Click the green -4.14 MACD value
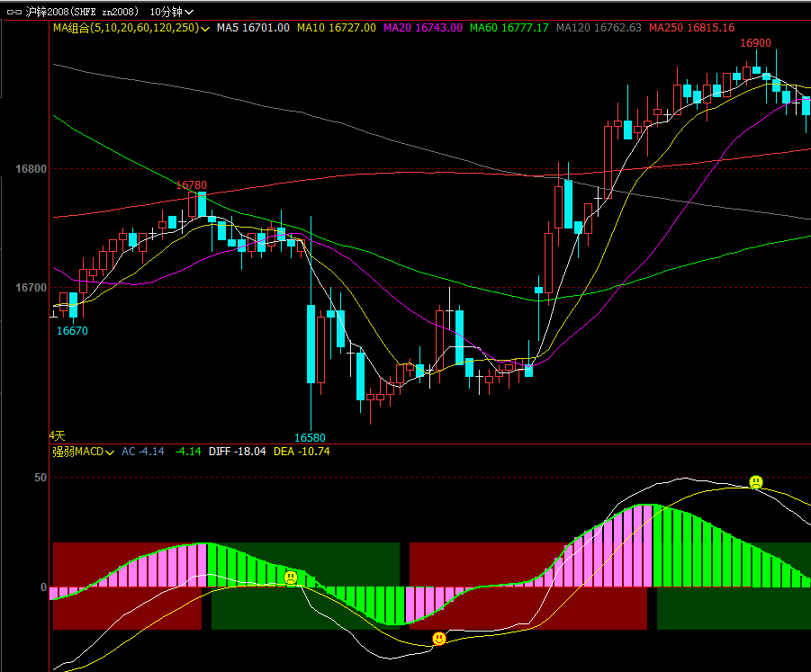The height and width of the screenshot is (672, 811). click(188, 452)
